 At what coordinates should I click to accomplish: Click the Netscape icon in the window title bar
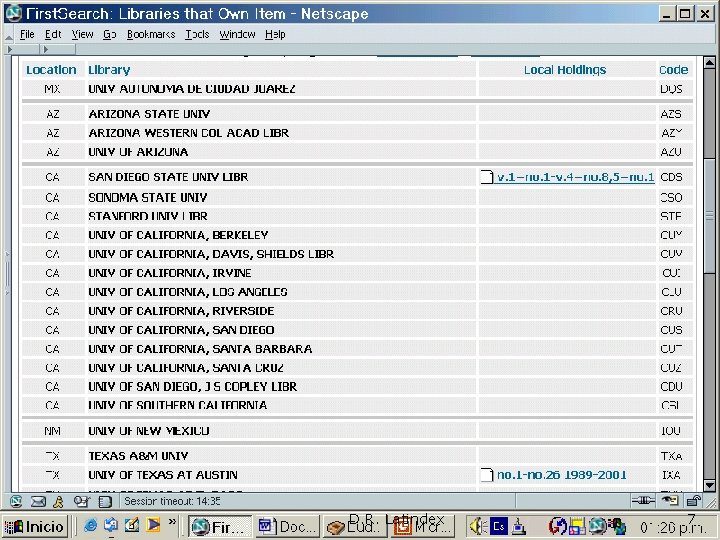pos(14,13)
